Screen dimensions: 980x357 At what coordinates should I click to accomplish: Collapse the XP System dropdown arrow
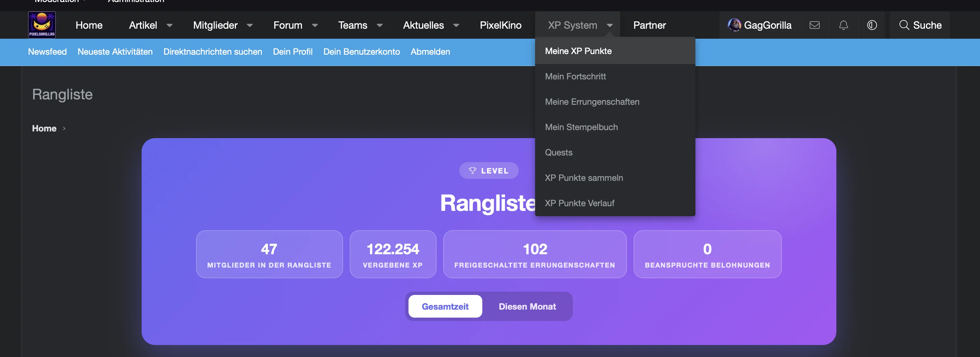tap(610, 25)
